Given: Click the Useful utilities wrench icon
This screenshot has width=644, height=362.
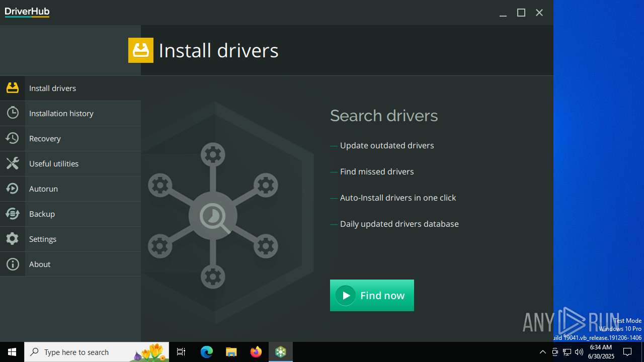Looking at the screenshot, I should (x=13, y=163).
